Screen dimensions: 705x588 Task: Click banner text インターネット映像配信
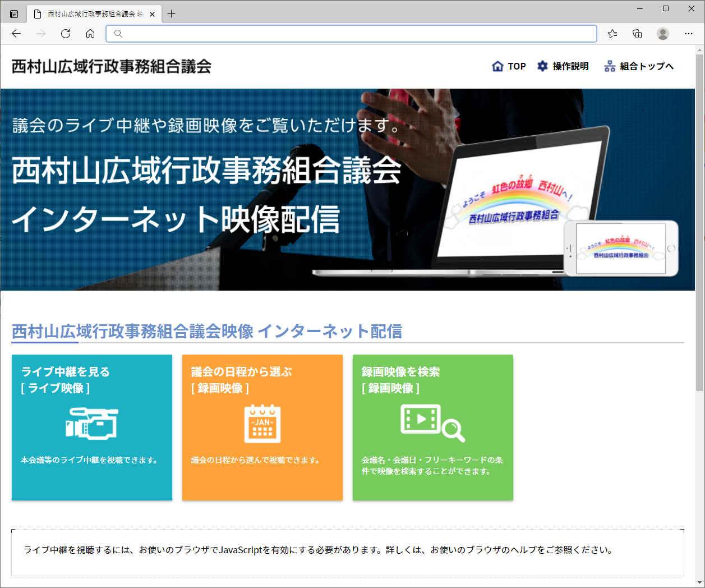click(x=176, y=219)
